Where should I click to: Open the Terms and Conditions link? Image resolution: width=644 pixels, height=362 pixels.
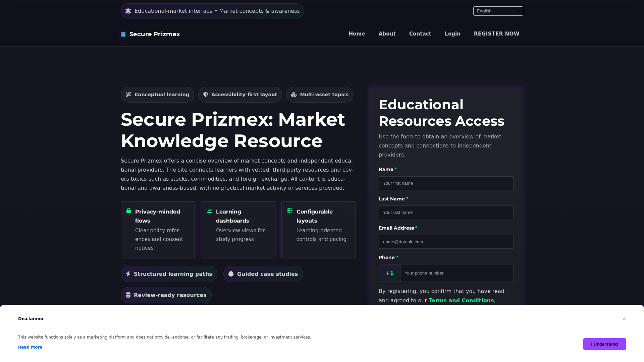pos(461,300)
